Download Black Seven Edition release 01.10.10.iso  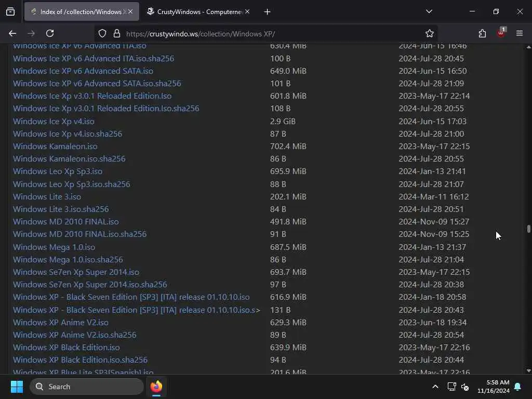tap(131, 297)
